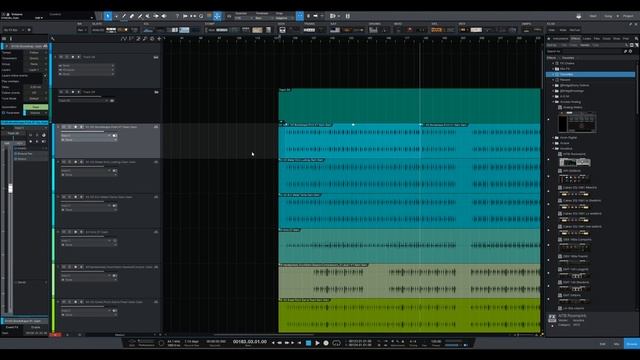Switch to the Cloud browser tab
Image resolution: width=640 pixels, height=360 pixels.
(607, 39)
